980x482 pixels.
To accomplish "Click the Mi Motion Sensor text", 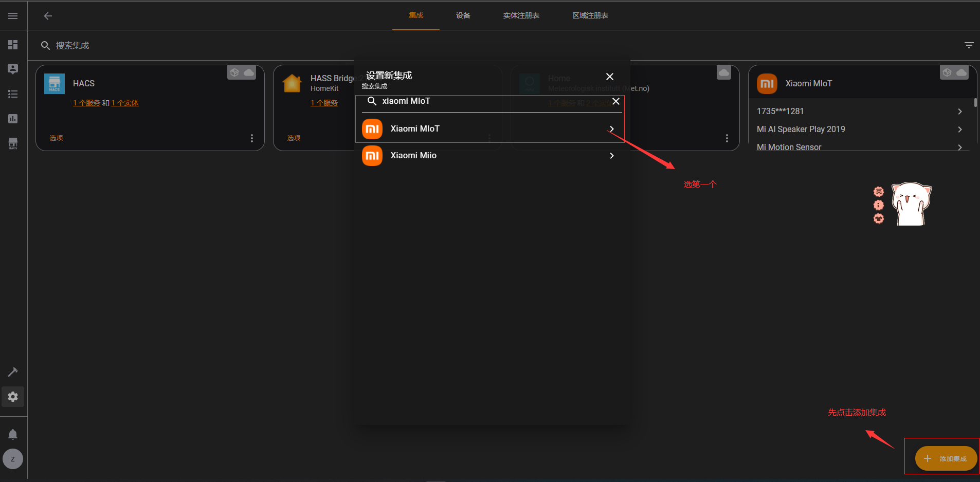I will [x=789, y=147].
